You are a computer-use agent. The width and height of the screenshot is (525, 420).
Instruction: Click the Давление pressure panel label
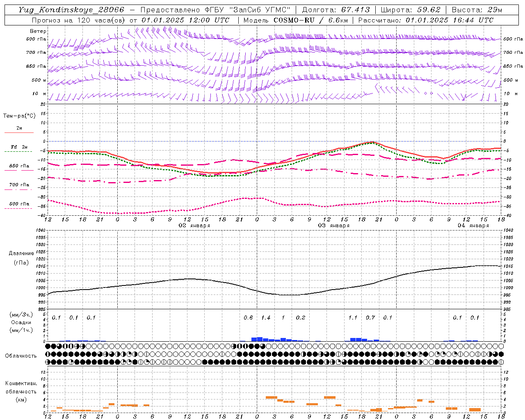(21, 253)
